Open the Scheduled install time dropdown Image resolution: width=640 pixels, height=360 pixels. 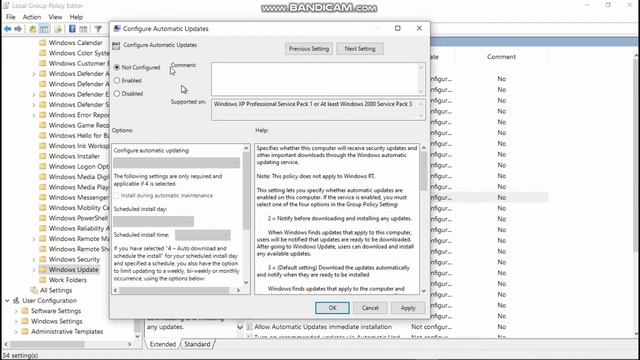pos(203,235)
